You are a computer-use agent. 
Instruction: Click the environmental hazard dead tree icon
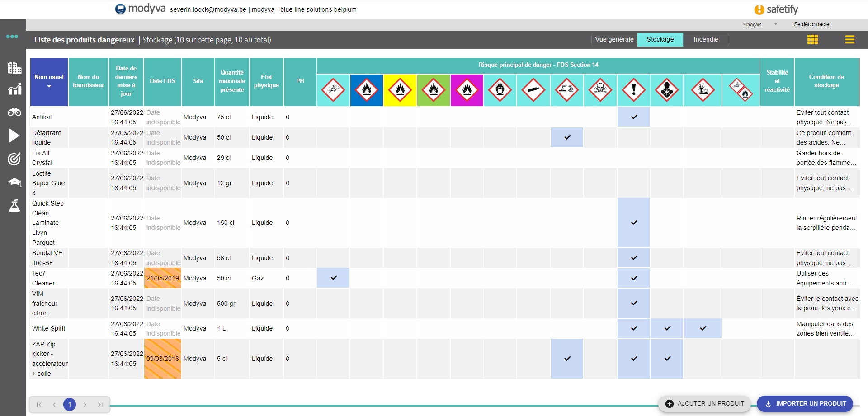pyautogui.click(x=703, y=90)
